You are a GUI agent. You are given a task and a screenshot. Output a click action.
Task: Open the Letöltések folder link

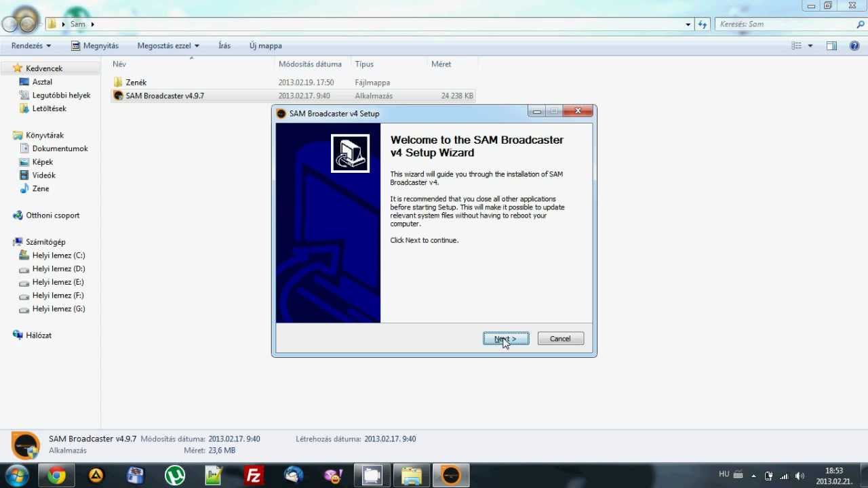pos(49,108)
